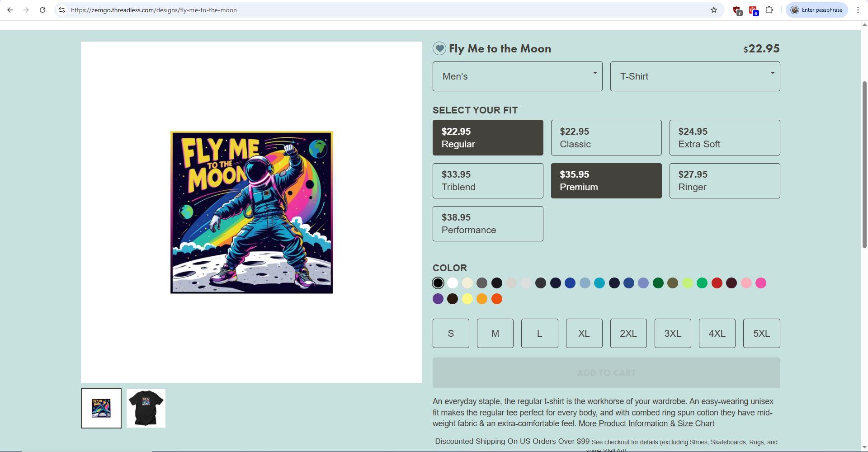Choose size 2XL
The width and height of the screenshot is (868, 452).
628,333
